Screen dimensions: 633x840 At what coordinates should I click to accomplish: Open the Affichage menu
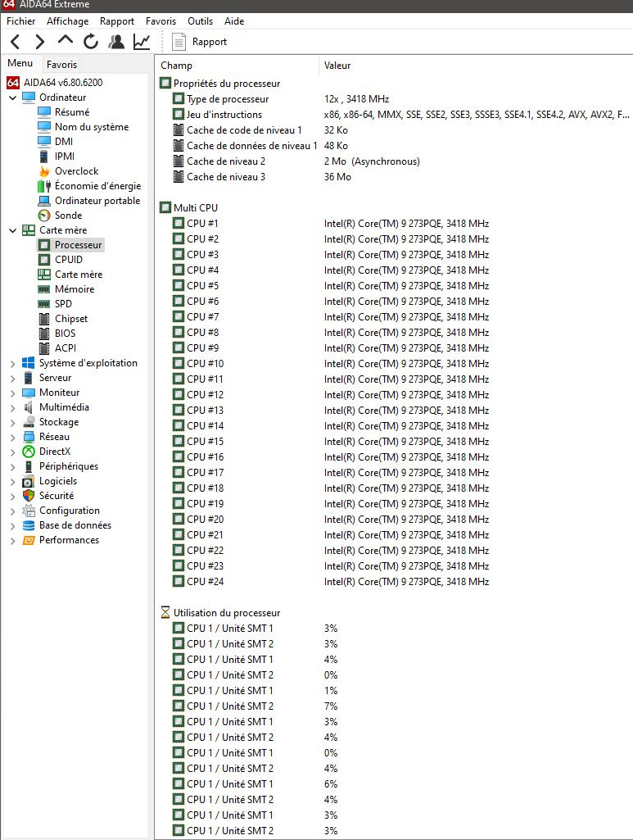pos(67,20)
